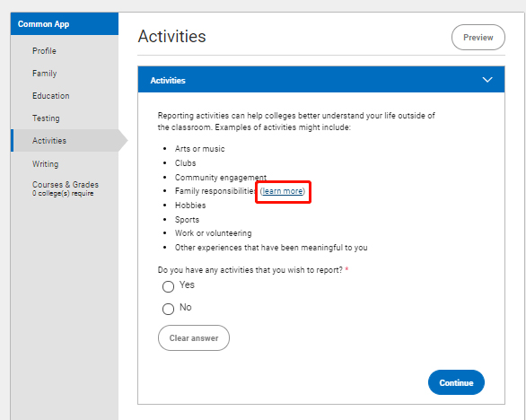Collapse the Activities section chevron
Viewport: 526px width, 420px height.
point(487,80)
